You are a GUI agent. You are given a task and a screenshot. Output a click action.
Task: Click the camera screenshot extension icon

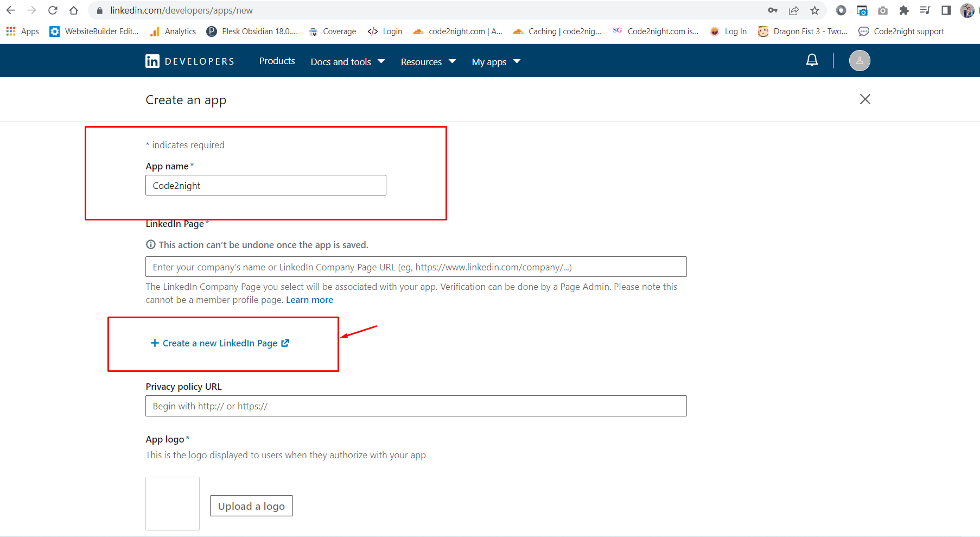pos(883,10)
